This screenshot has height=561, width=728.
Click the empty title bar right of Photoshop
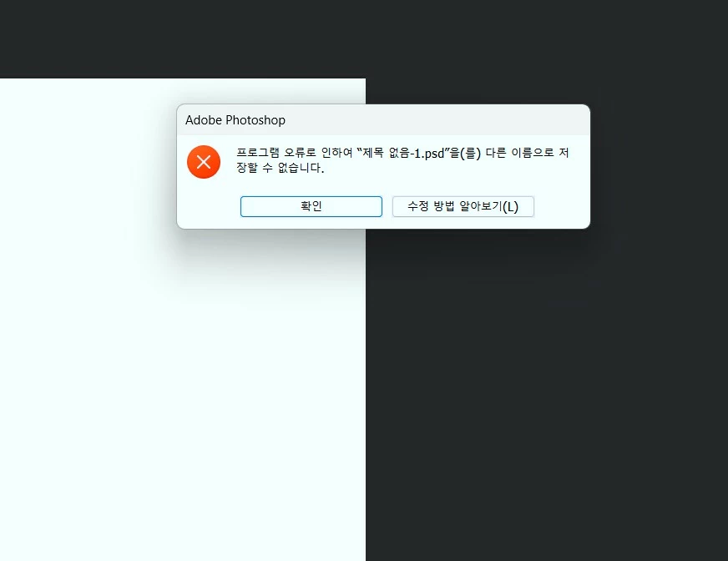(x=437, y=120)
